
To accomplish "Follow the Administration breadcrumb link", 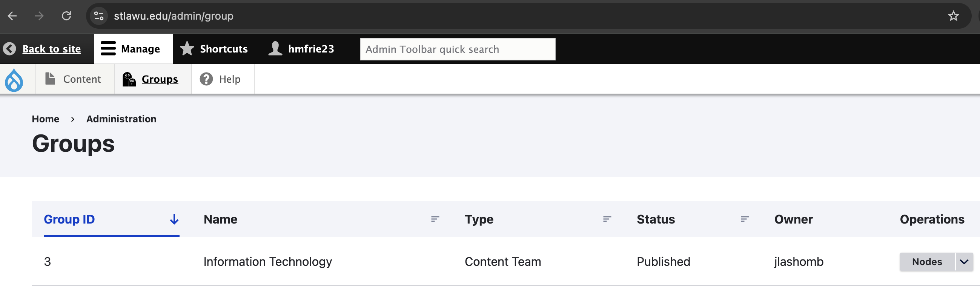I will [x=121, y=119].
